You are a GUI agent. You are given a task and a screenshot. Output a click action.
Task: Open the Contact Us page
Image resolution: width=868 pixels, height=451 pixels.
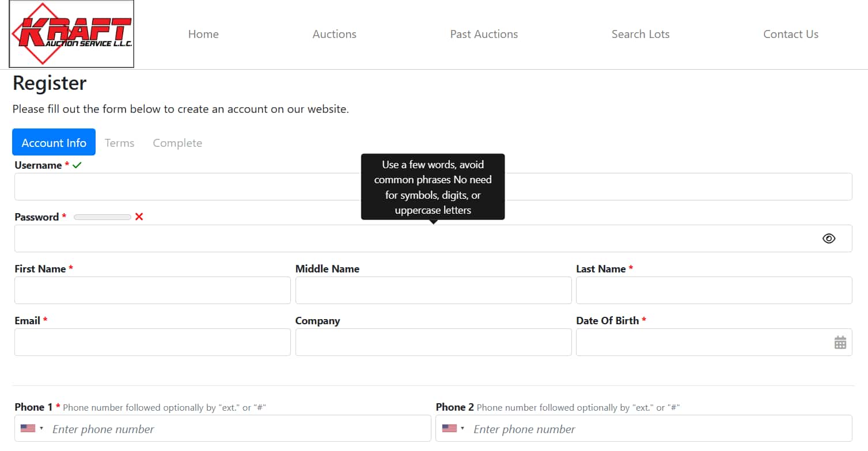pyautogui.click(x=790, y=34)
